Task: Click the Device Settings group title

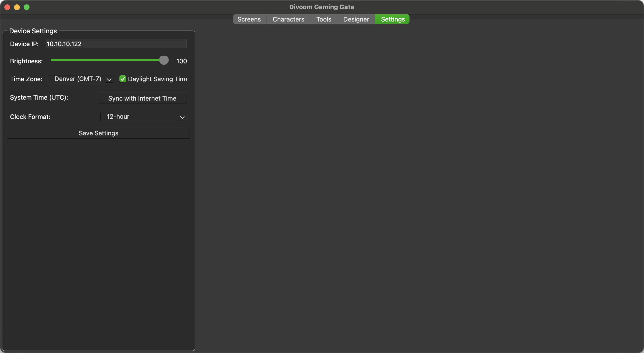Action: click(33, 31)
